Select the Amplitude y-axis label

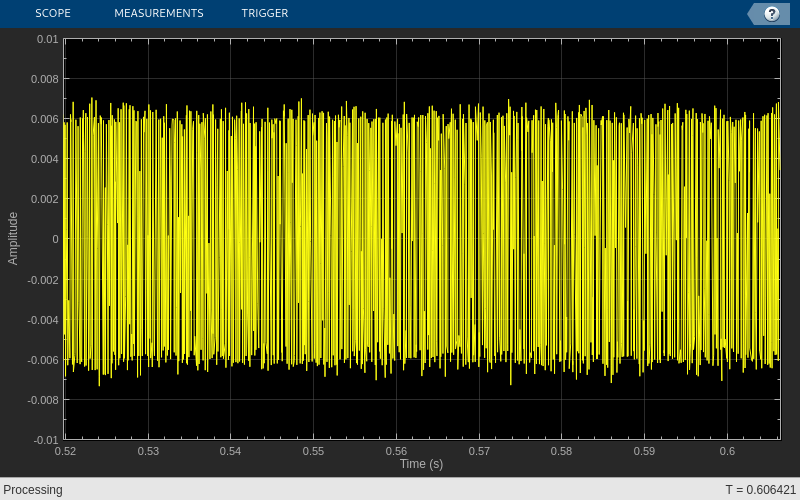pos(13,238)
